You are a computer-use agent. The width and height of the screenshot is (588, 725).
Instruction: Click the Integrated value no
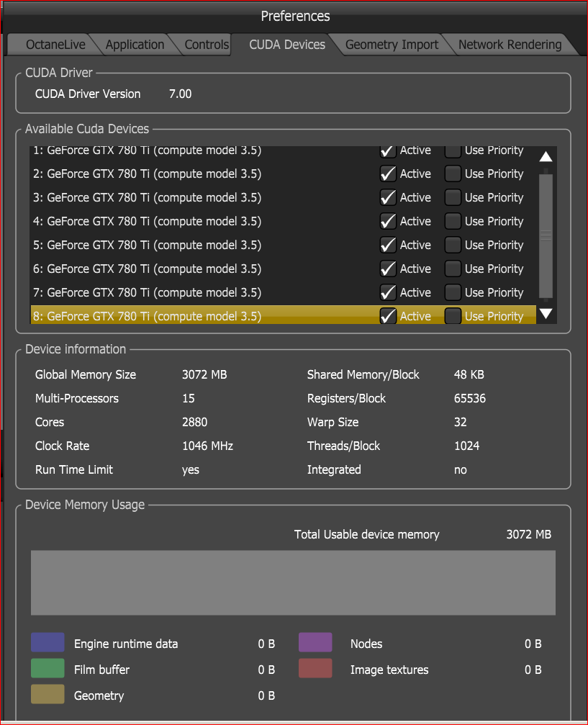coord(461,470)
